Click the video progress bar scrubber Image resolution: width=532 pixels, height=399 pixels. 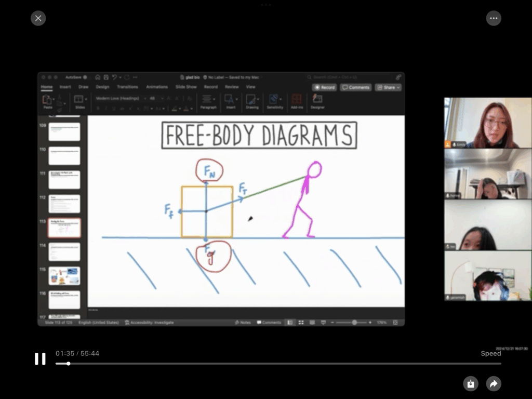(68, 363)
